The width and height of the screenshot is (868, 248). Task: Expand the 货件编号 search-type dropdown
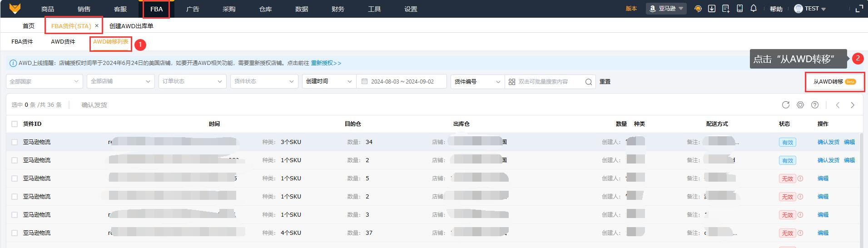click(478, 82)
